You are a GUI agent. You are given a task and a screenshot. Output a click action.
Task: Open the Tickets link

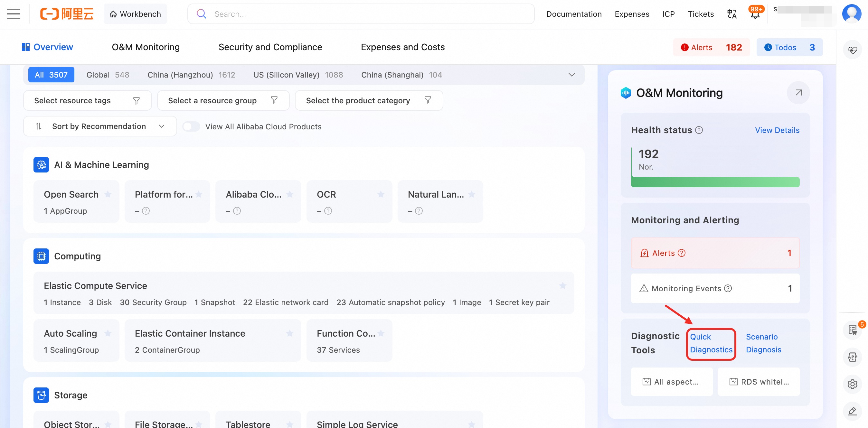[701, 14]
